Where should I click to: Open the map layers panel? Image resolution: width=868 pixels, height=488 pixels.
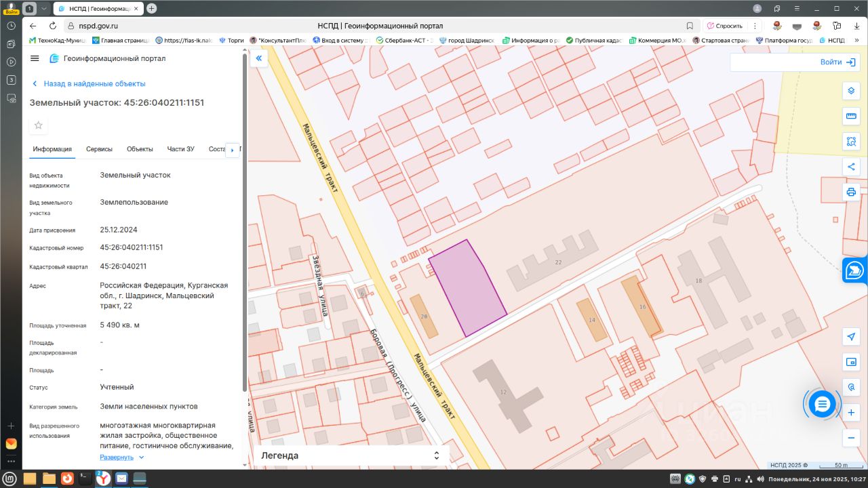coord(851,91)
